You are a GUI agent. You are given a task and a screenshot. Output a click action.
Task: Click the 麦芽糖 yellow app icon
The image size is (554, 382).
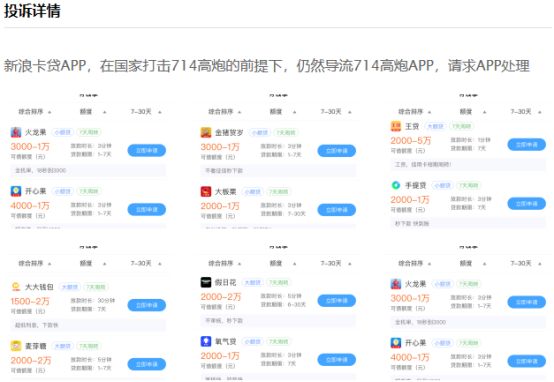(16, 346)
